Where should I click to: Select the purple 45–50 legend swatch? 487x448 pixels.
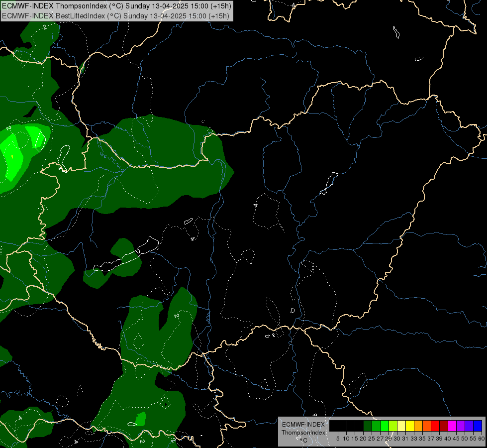click(x=461, y=426)
